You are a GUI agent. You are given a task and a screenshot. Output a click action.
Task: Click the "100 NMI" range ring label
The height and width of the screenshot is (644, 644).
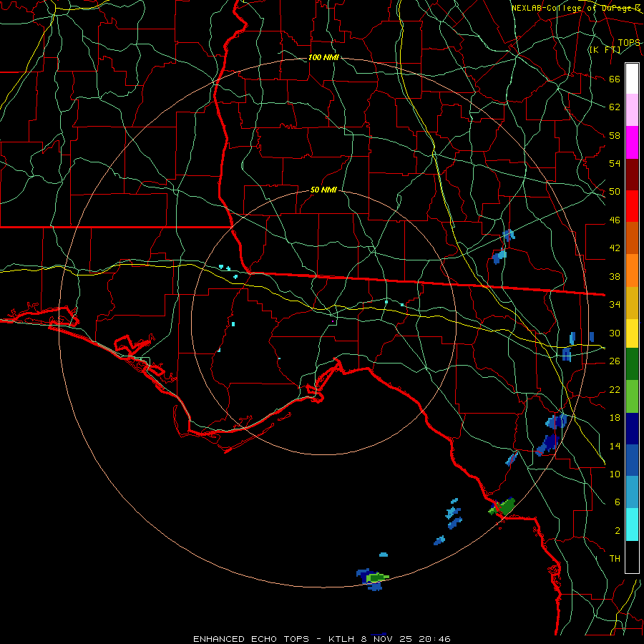323,57
